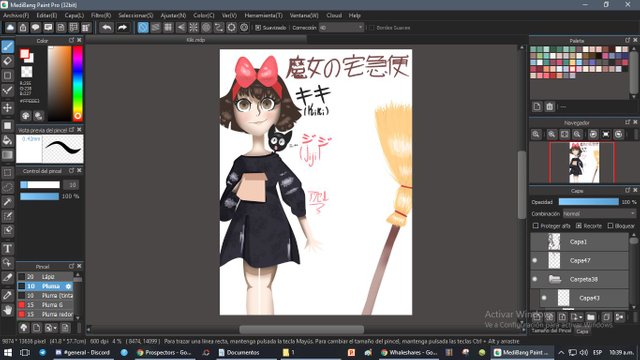This screenshot has height=360, width=640.
Task: Open new layer dropdown arrow
Action: 580,317
